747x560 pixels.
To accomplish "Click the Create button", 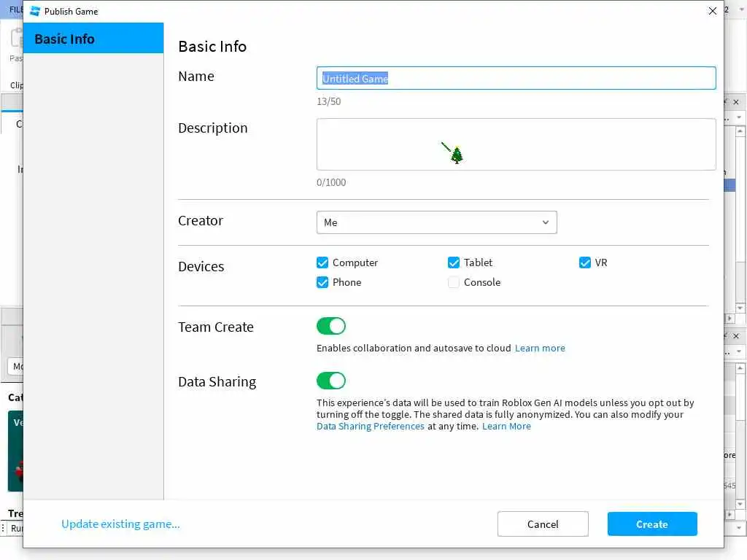I will (652, 524).
